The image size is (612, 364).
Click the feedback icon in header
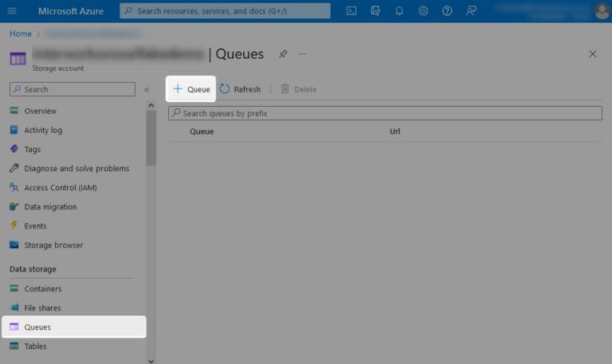471,11
